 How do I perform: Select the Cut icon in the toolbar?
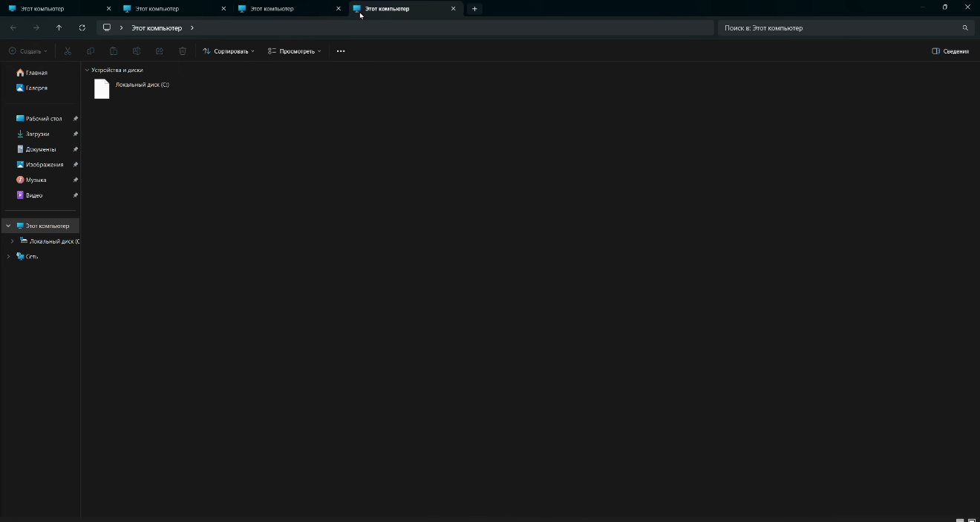point(68,50)
